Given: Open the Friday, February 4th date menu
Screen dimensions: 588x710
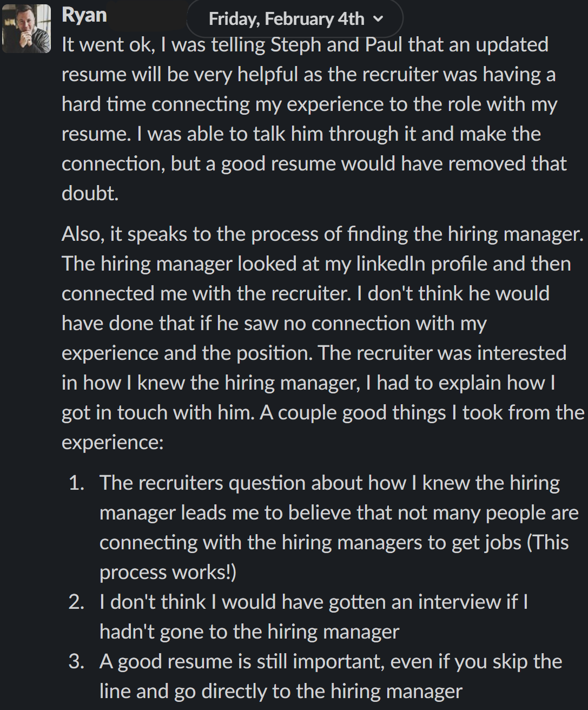Looking at the screenshot, I should (295, 19).
